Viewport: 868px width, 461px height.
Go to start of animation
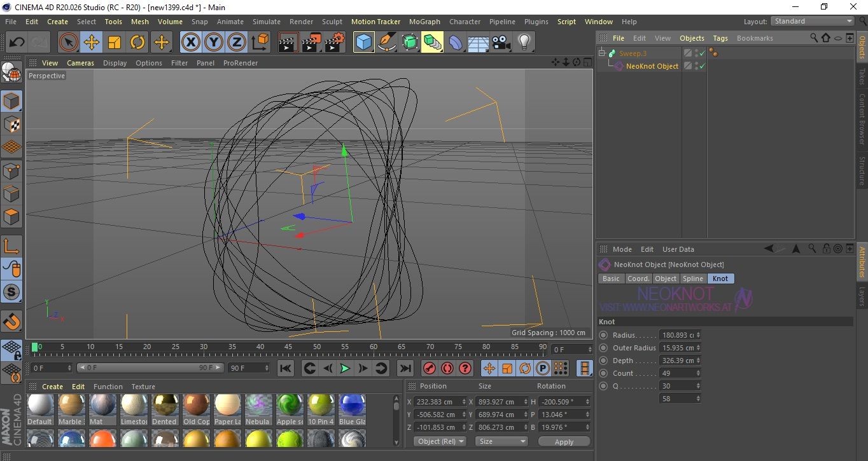click(286, 368)
